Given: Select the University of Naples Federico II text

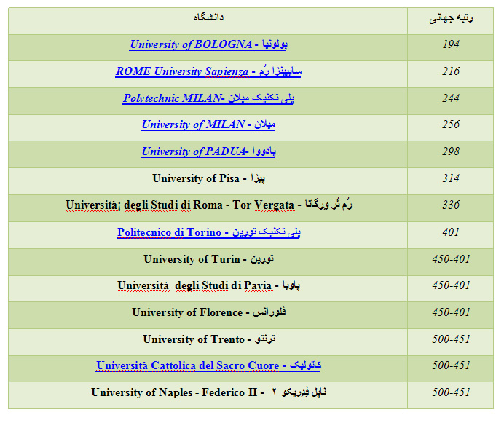Looking at the screenshot, I should (208, 392).
